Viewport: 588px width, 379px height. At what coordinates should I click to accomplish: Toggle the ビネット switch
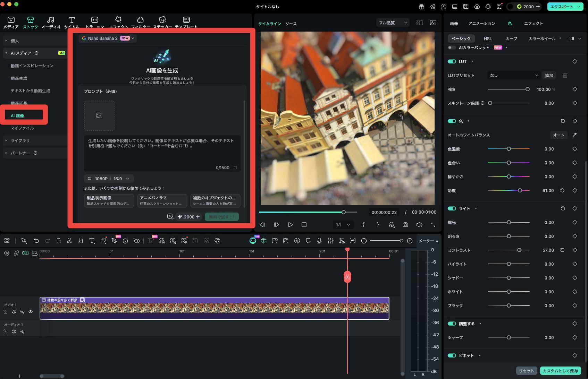pyautogui.click(x=452, y=355)
